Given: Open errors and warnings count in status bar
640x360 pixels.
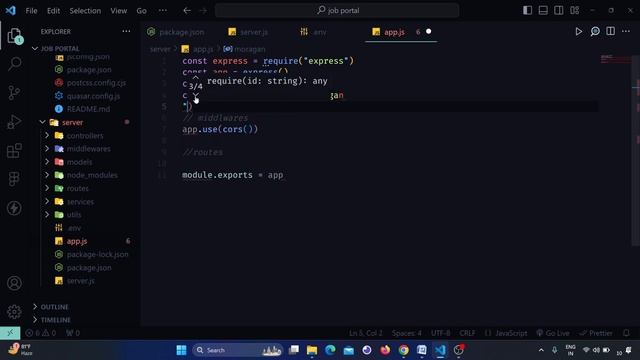Looking at the screenshot, I should click(41, 333).
